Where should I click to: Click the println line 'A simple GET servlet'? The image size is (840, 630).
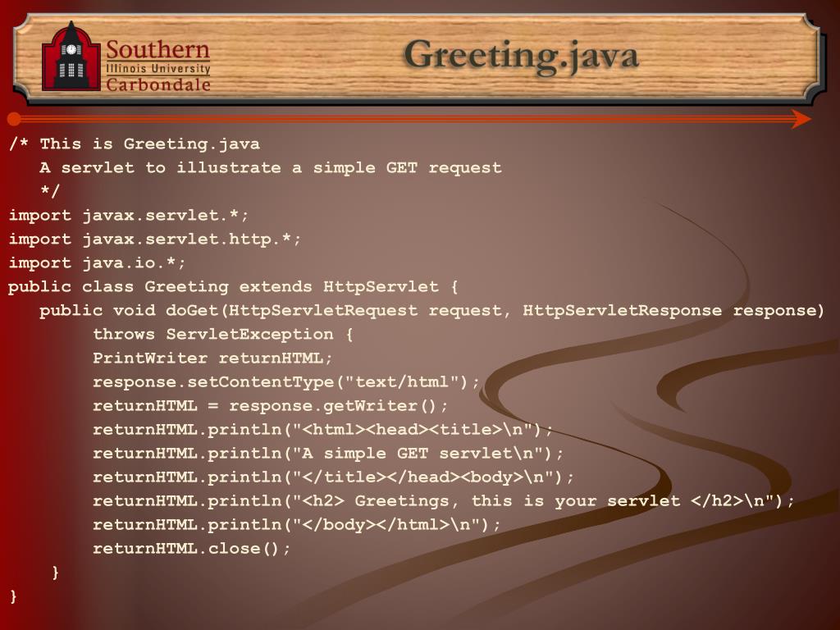coord(328,453)
